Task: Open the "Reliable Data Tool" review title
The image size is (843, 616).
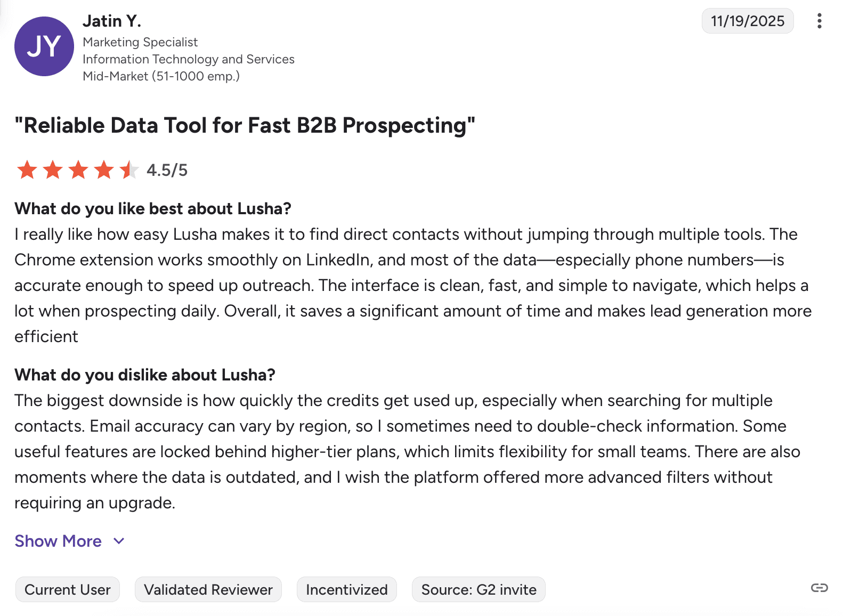Action: pyautogui.click(x=245, y=126)
